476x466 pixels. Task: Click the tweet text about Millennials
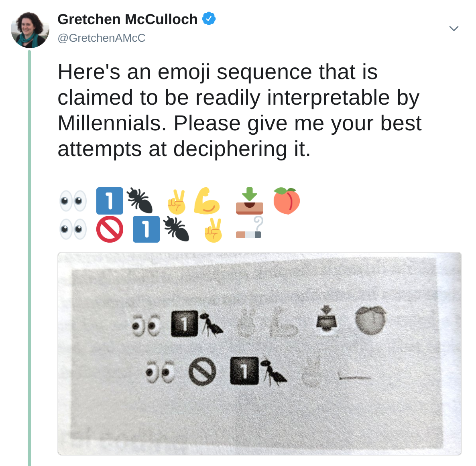click(x=240, y=110)
